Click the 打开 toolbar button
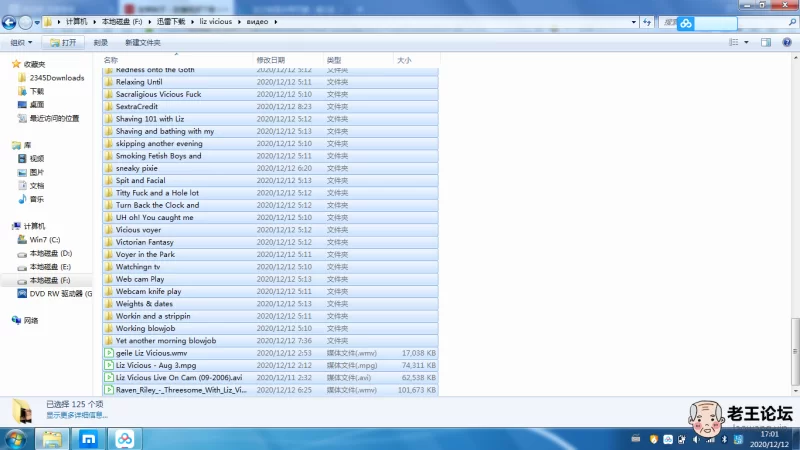 pos(63,42)
